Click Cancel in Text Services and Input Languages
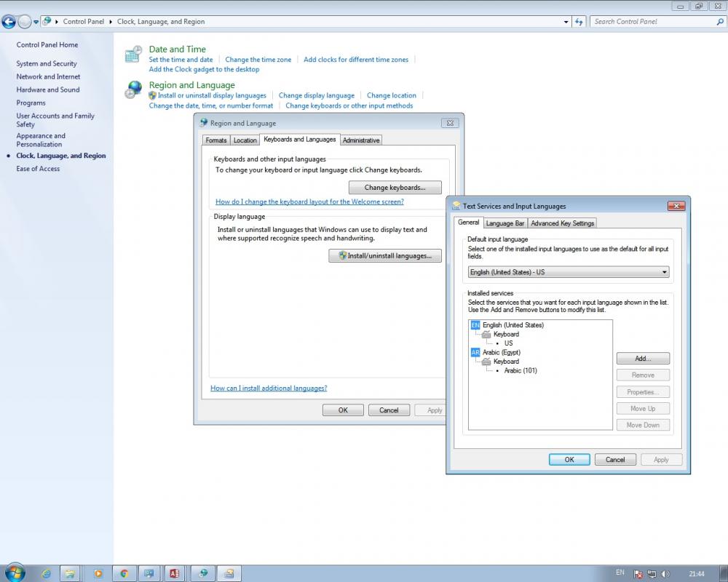The width and height of the screenshot is (728, 582). pyautogui.click(x=615, y=460)
